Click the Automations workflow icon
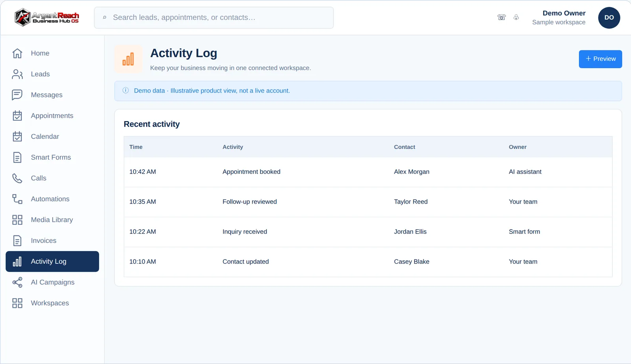Screen dimensions: 631x364 pos(17,199)
